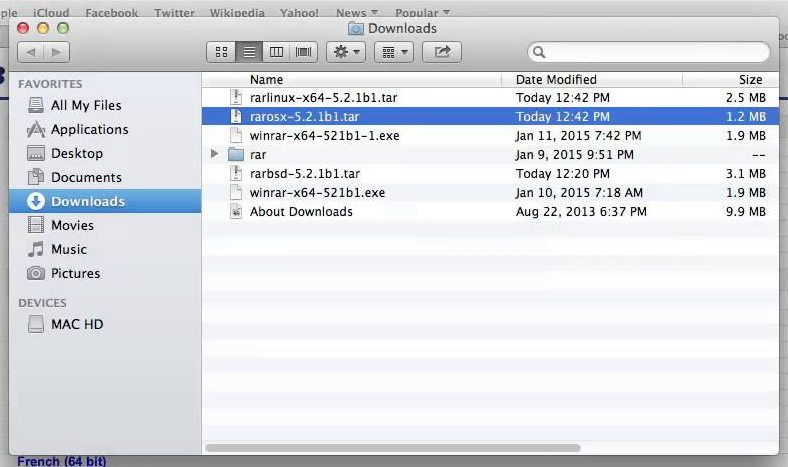Click the Downloads arrow sidebar icon
The width and height of the screenshot is (788, 467).
click(x=36, y=201)
